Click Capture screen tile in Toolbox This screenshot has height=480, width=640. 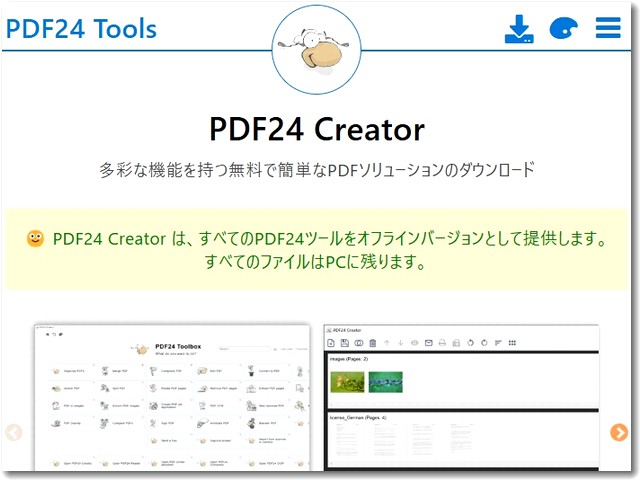pos(217,441)
